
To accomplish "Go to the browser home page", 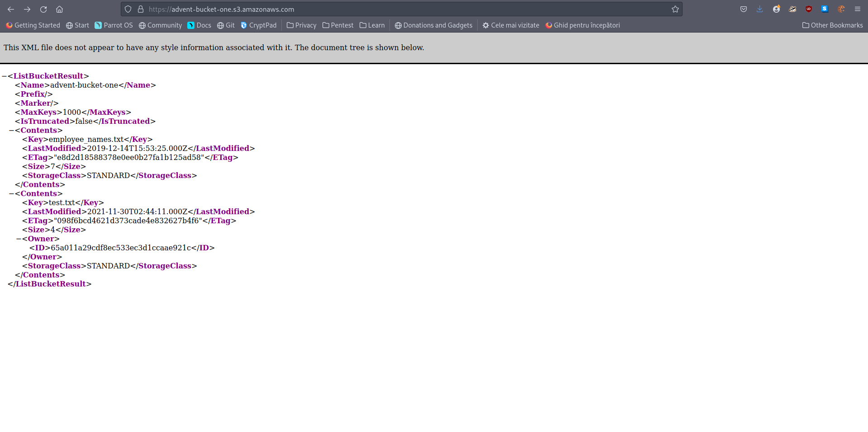I will [59, 9].
